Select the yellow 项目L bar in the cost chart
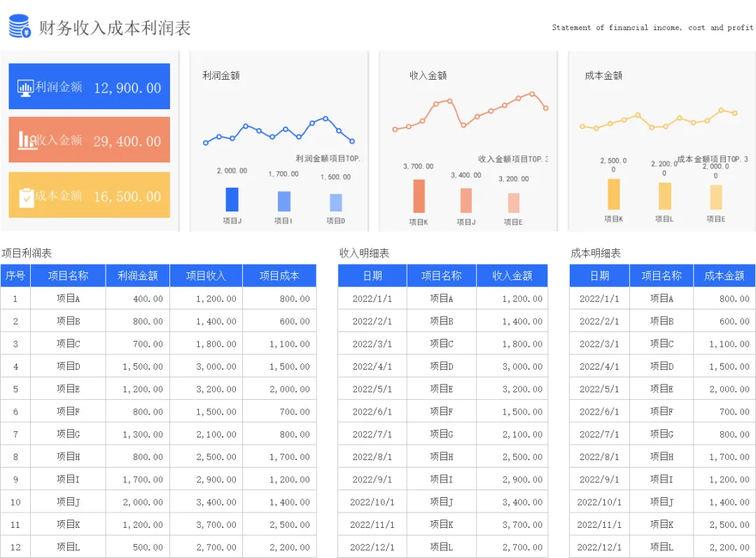Screen dimensions: 756x558 pyautogui.click(x=665, y=196)
